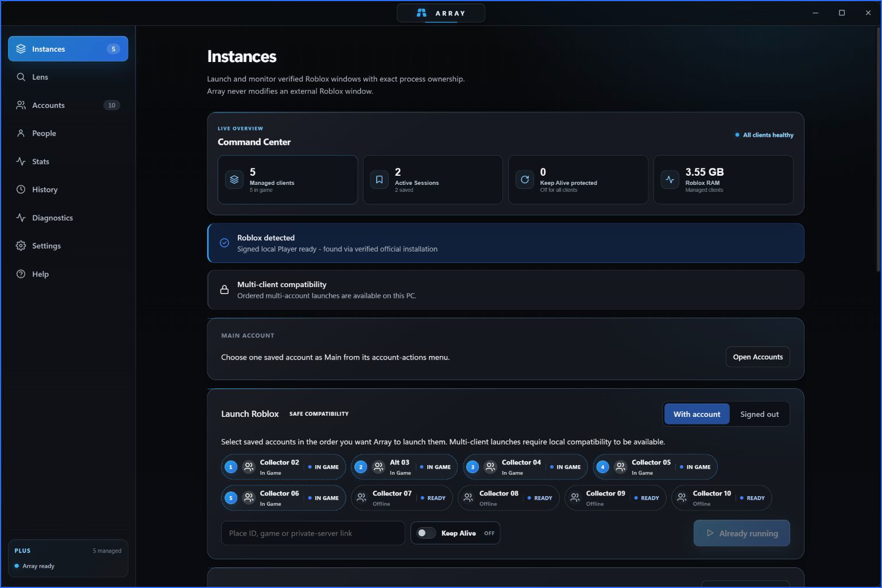Click the 3.55 GB Roblox RAM value

(704, 172)
